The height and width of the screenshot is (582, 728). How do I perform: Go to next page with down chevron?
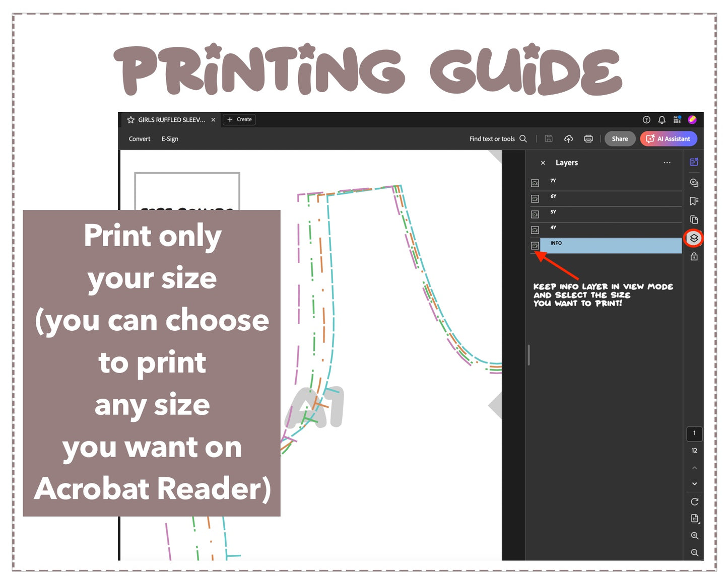click(694, 484)
